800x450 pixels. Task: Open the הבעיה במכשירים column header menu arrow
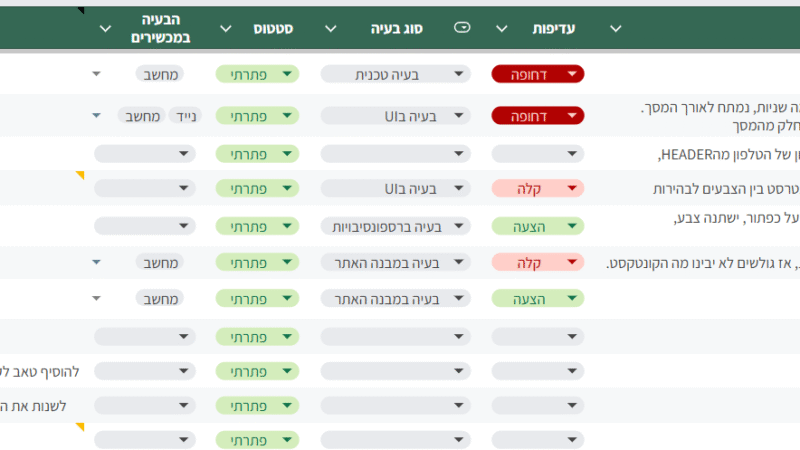[x=107, y=29]
